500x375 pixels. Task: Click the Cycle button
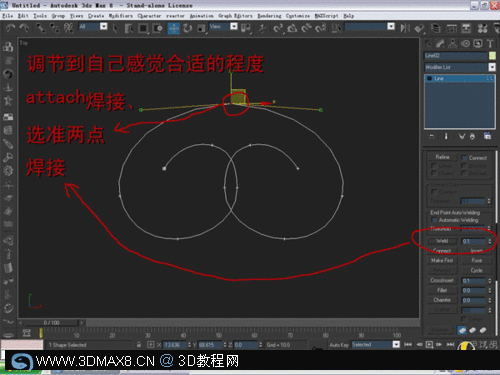[x=476, y=270]
